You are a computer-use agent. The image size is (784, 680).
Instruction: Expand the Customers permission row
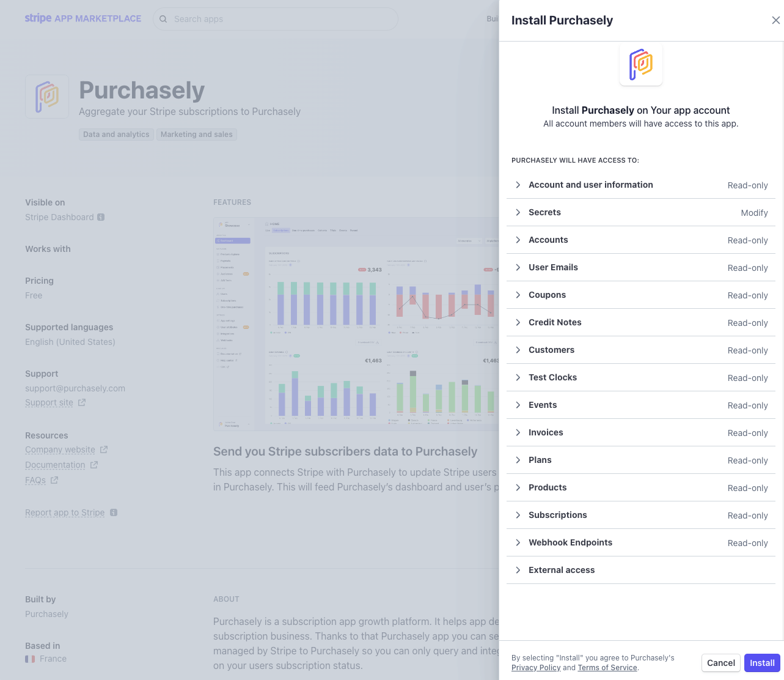point(640,350)
